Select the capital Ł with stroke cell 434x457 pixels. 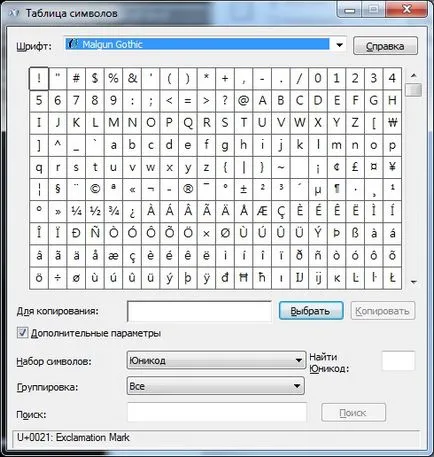pyautogui.click(x=392, y=278)
